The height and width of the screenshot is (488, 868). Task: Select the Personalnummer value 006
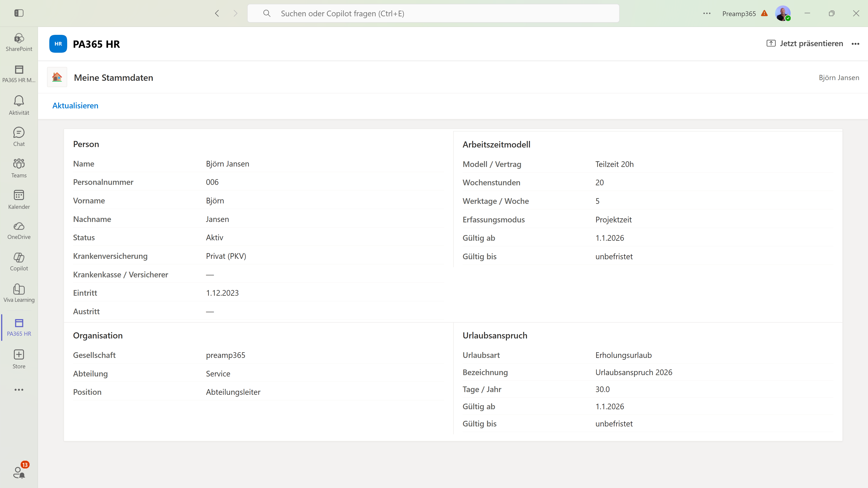pos(212,182)
